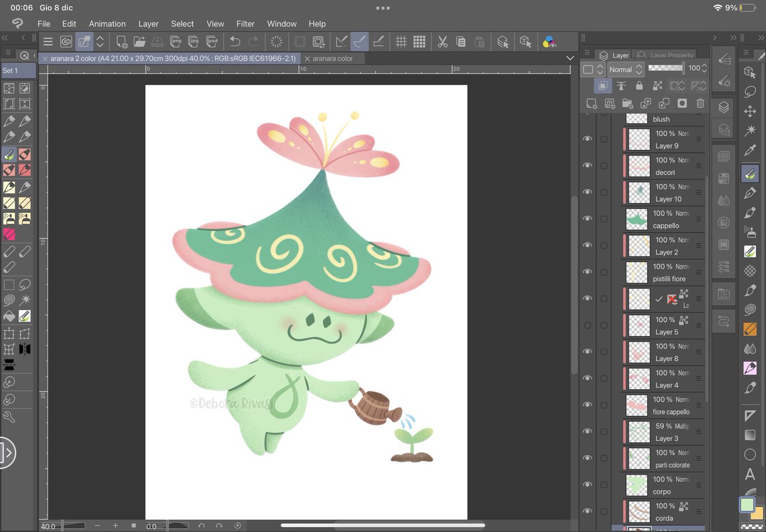
Task: Click the Undo arrow in command bar
Action: pos(235,42)
